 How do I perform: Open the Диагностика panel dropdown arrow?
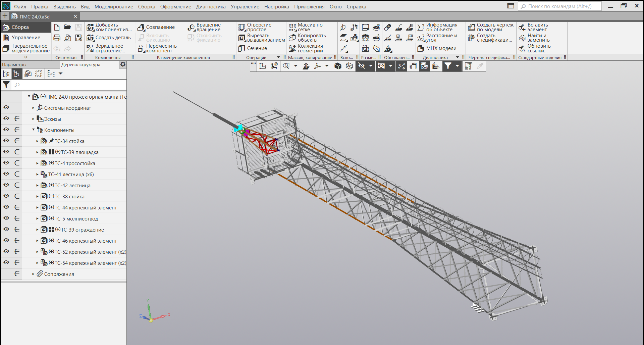[458, 57]
